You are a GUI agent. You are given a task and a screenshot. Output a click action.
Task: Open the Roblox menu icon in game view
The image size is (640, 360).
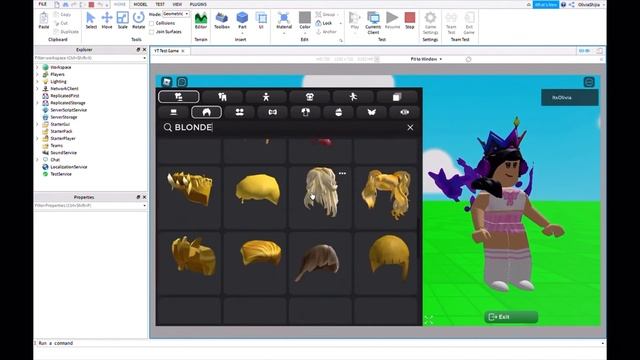167,82
